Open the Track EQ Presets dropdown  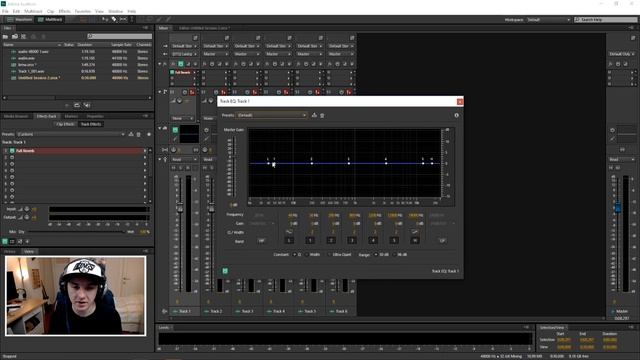click(x=271, y=115)
